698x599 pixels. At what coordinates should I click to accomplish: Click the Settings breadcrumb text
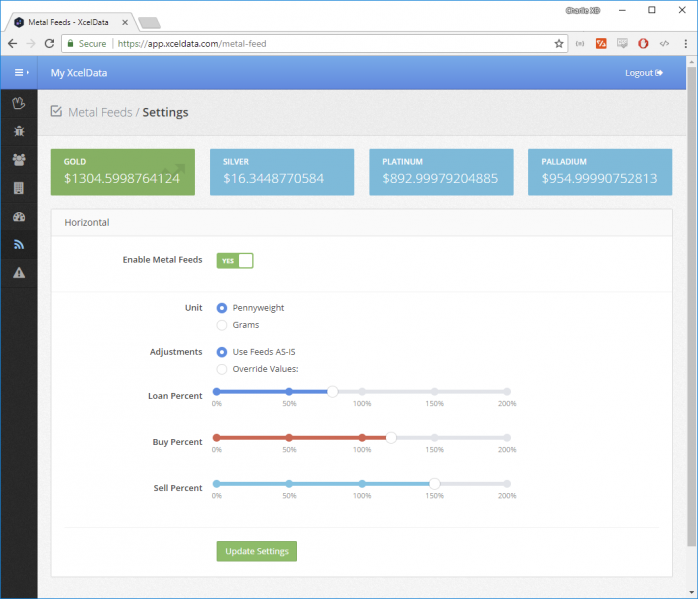click(x=165, y=113)
